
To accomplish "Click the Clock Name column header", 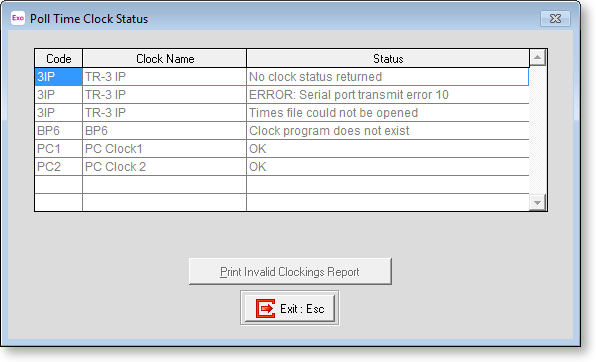I will tap(165, 59).
